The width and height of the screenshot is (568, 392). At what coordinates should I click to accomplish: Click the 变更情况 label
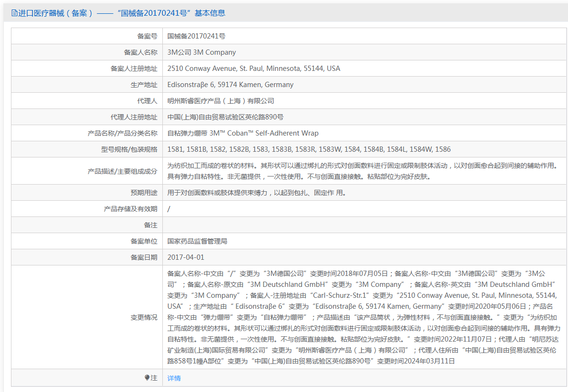[x=144, y=317]
